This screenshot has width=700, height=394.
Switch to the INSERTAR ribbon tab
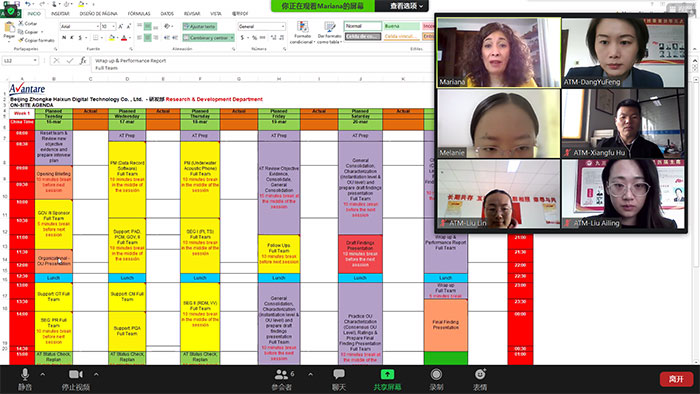click(x=60, y=14)
